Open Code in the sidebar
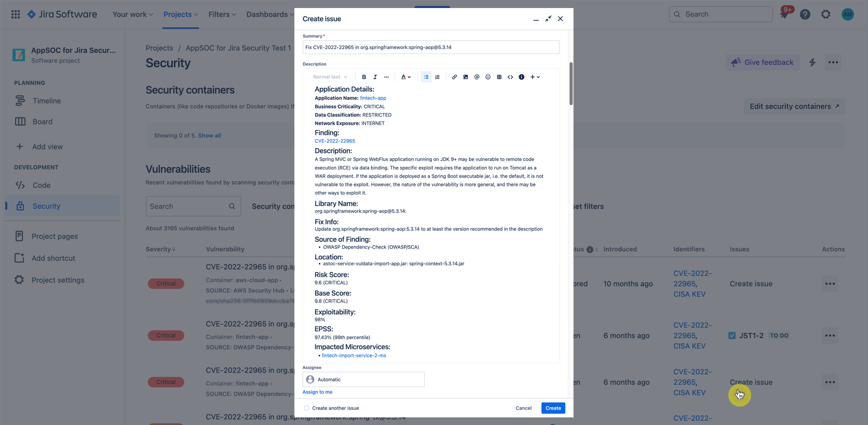The height and width of the screenshot is (425, 868). 42,186
